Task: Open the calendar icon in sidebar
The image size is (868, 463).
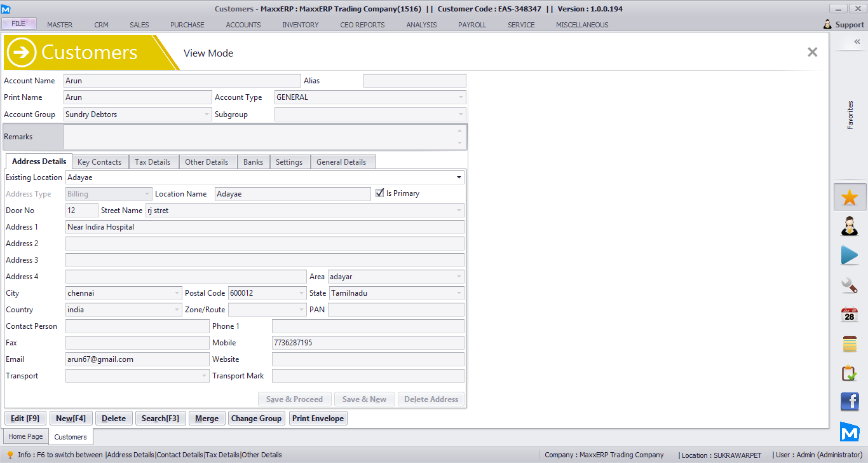Action: 850,314
